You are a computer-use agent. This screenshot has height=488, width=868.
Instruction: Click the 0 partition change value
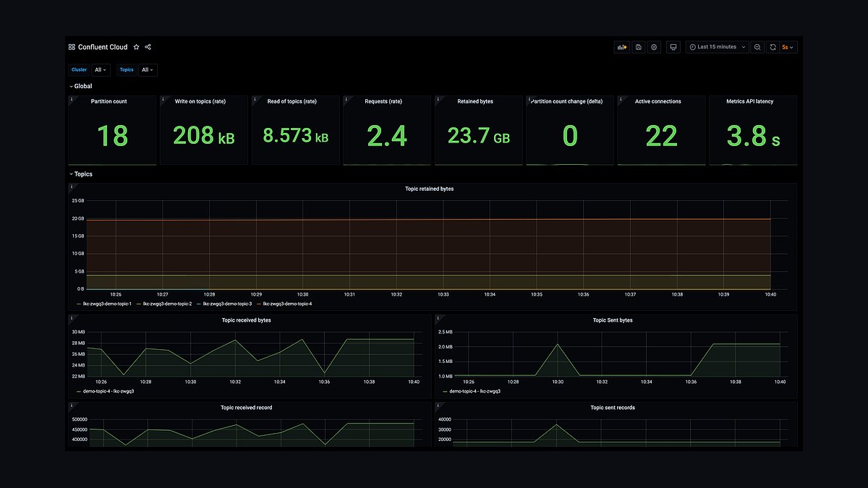click(x=570, y=136)
